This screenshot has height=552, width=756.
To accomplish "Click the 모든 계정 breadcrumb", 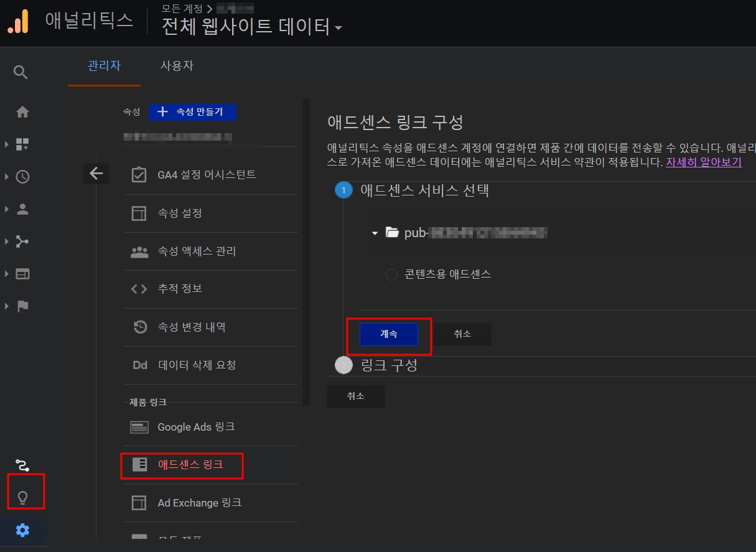I will (184, 9).
